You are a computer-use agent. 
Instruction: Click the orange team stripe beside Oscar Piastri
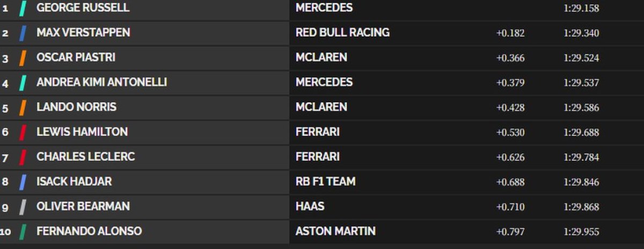(x=23, y=58)
